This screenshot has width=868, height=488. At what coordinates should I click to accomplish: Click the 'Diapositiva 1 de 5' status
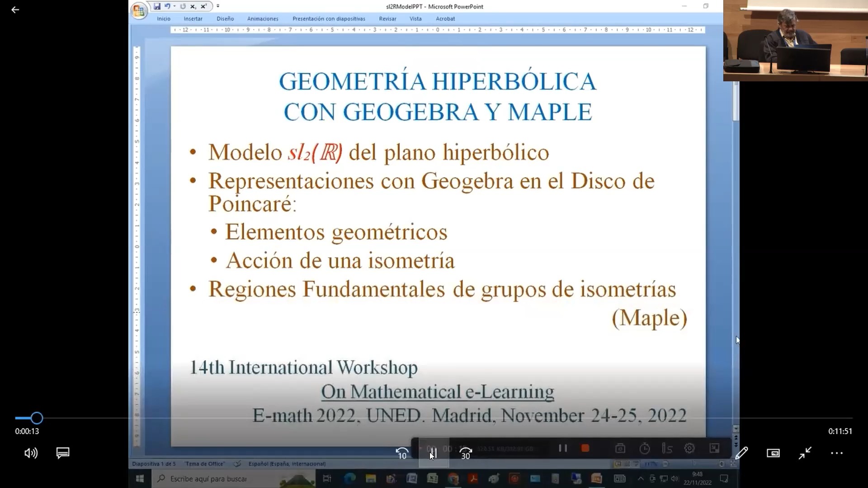tap(153, 464)
